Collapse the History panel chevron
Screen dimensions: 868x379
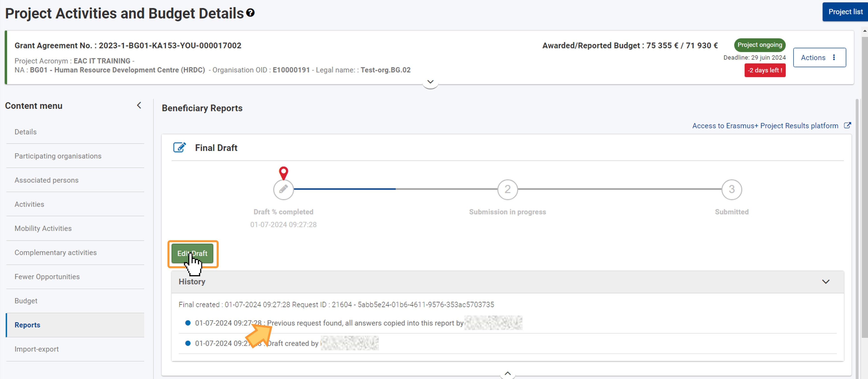825,282
